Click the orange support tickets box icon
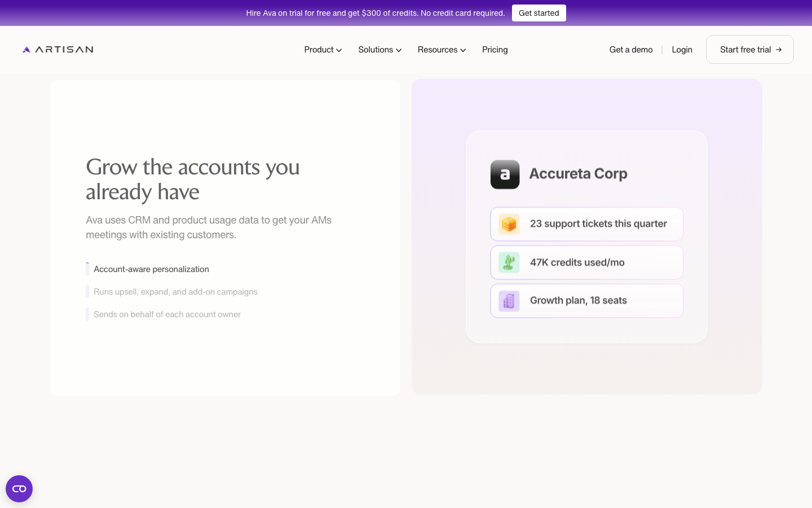 [x=509, y=224]
